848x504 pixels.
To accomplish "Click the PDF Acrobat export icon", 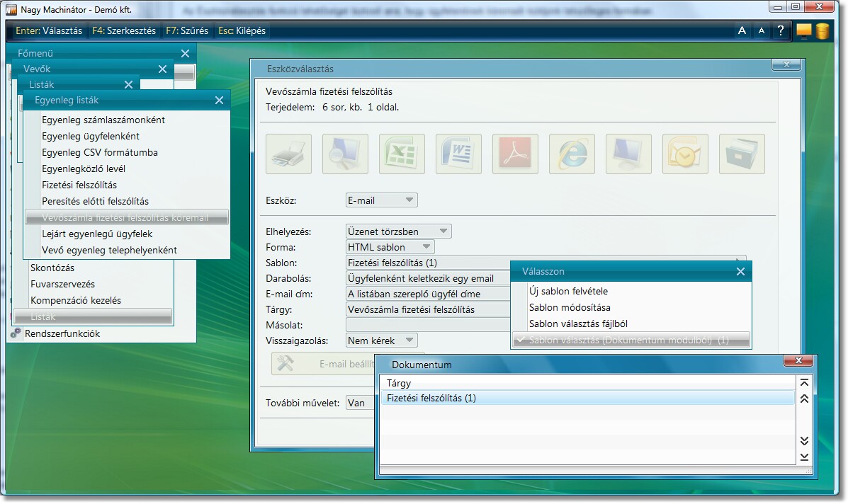I will pos(515,154).
